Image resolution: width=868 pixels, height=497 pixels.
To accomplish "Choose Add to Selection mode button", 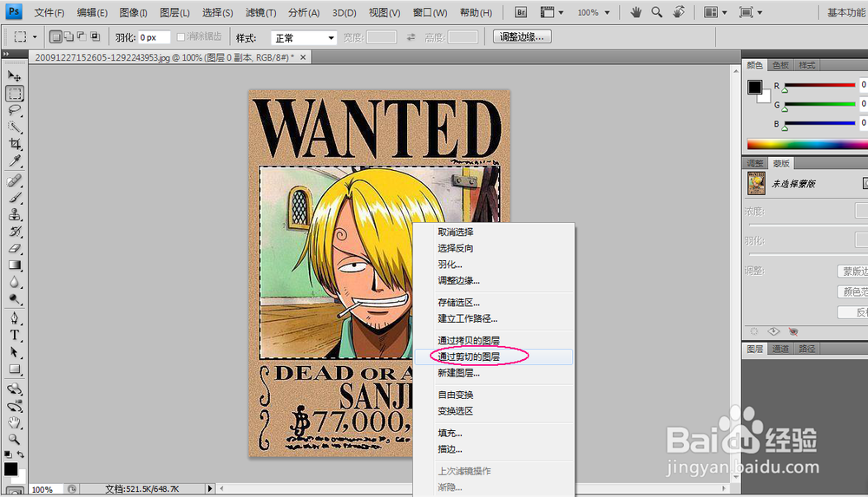I will pyautogui.click(x=69, y=37).
